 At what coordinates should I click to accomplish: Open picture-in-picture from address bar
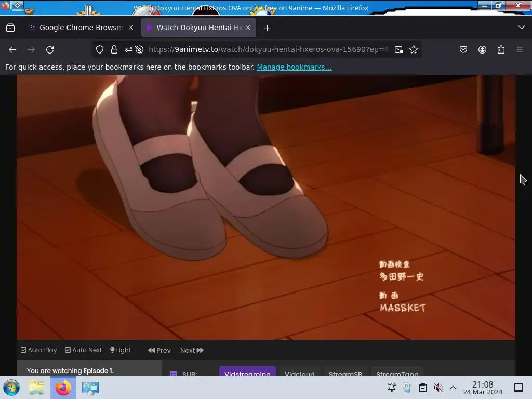399,49
